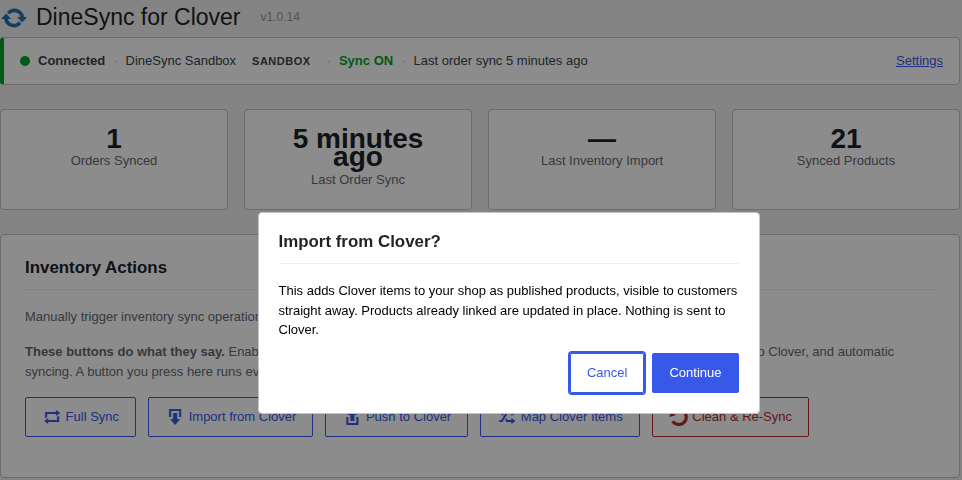This screenshot has width=962, height=480.
Task: Click the Push to Clover upload icon
Action: pyautogui.click(x=352, y=418)
